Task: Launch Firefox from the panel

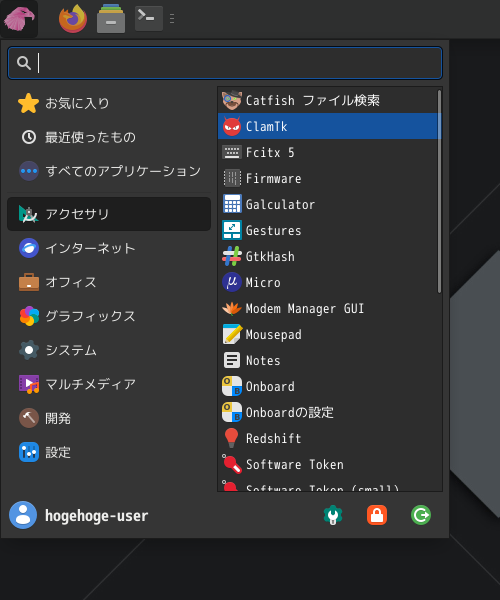Action: point(73,19)
